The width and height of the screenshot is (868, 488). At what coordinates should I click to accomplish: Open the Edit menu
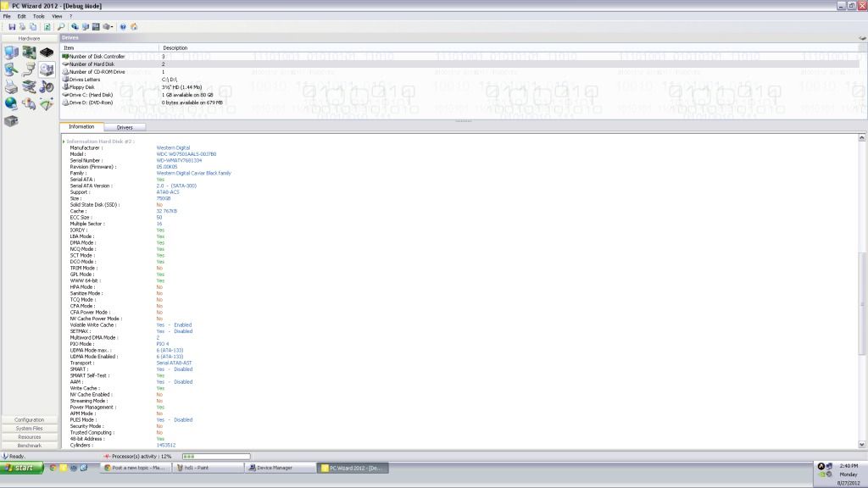(21, 17)
